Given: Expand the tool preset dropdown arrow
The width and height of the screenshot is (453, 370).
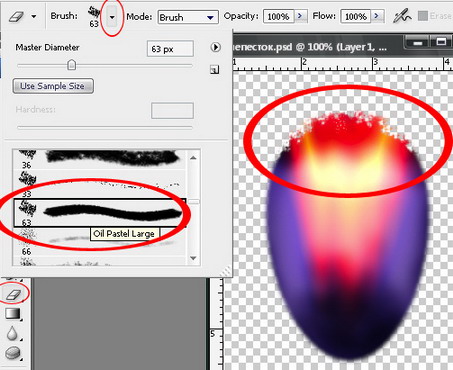Looking at the screenshot, I should [x=34, y=16].
